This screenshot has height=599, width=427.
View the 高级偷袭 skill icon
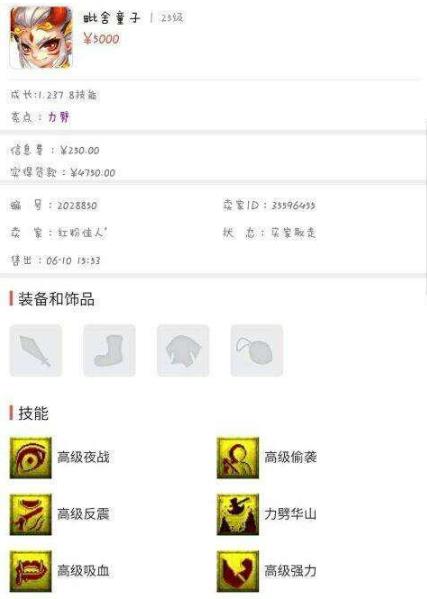coord(238,458)
